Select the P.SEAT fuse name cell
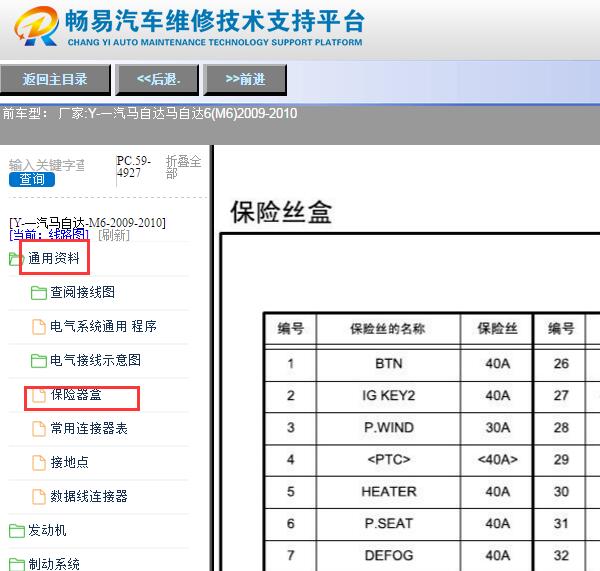The height and width of the screenshot is (571, 600). tap(389, 524)
